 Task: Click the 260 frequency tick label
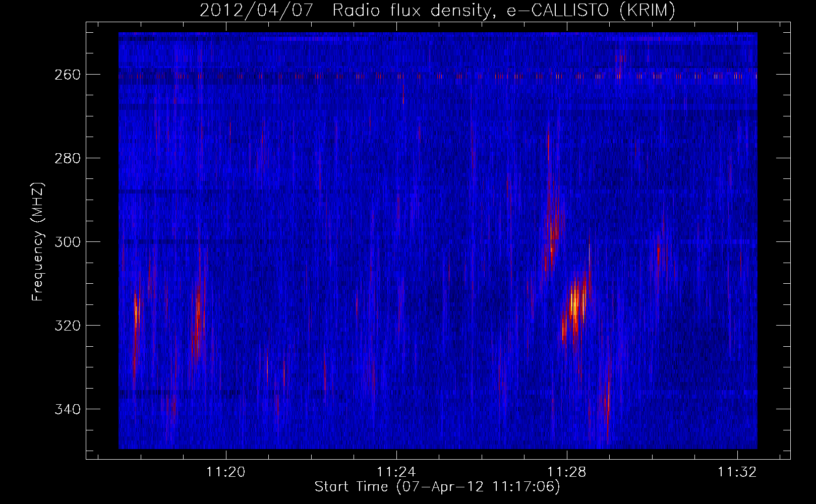[68, 75]
